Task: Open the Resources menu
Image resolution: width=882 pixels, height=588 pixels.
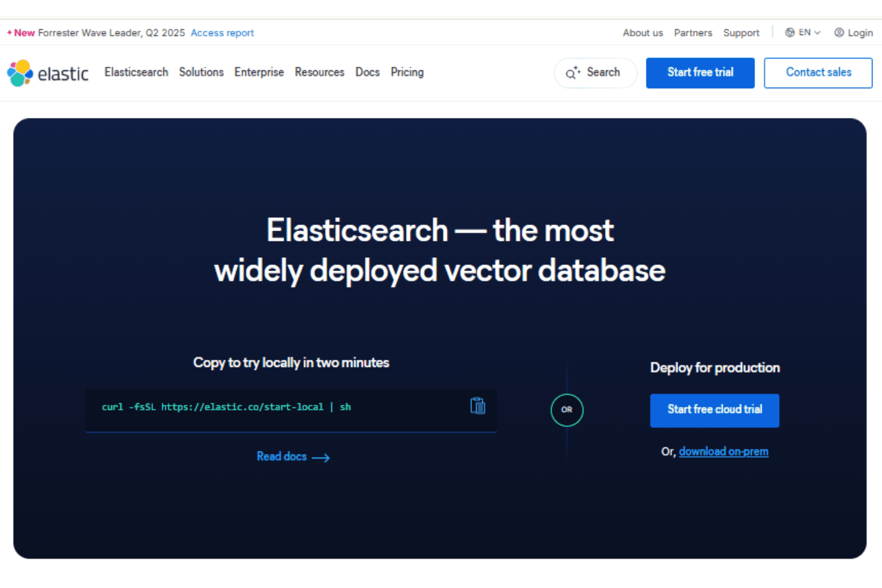Action: point(319,72)
